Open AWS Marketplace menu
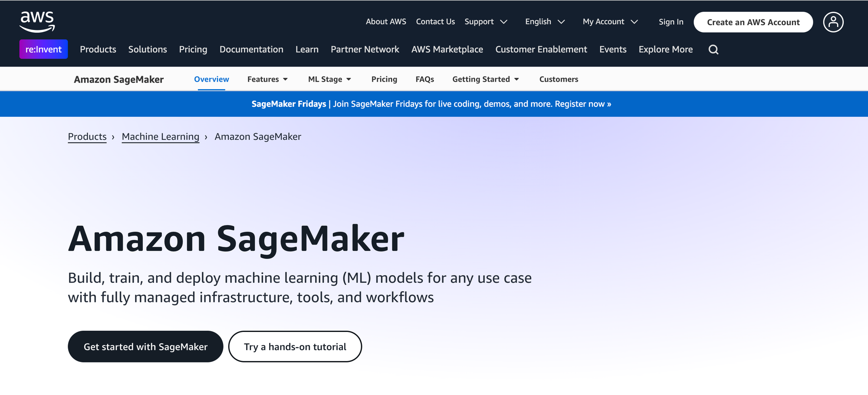This screenshot has height=395, width=868. [x=447, y=50]
